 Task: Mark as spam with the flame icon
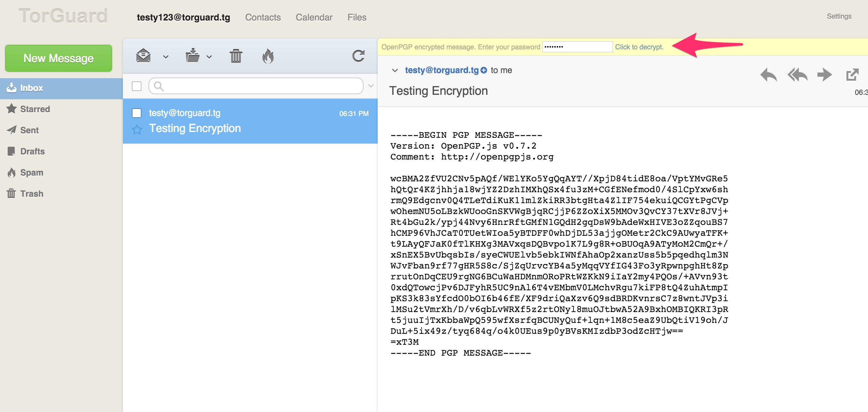click(268, 56)
